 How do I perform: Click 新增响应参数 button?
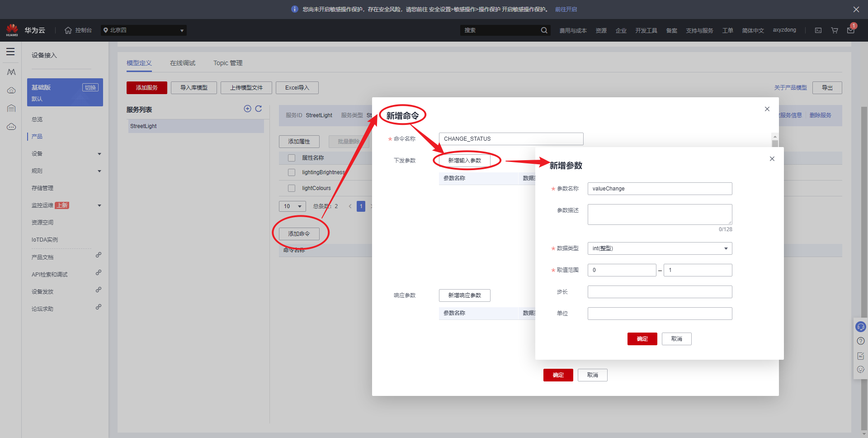tap(465, 295)
